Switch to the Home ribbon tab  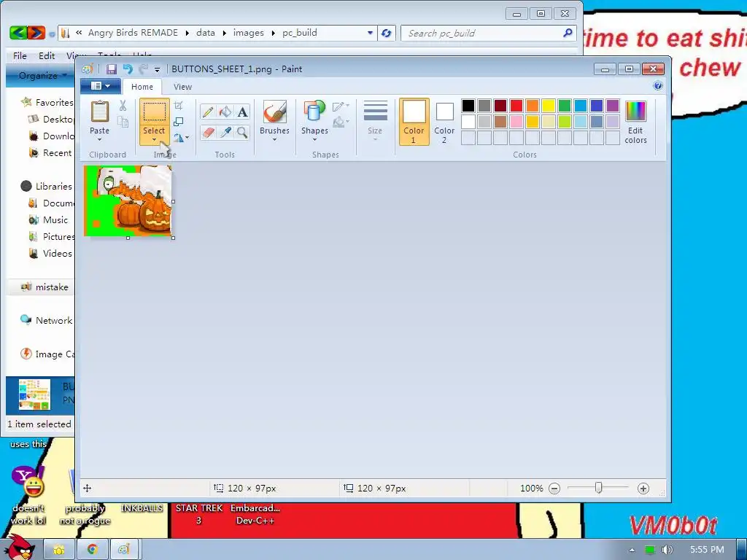point(142,87)
